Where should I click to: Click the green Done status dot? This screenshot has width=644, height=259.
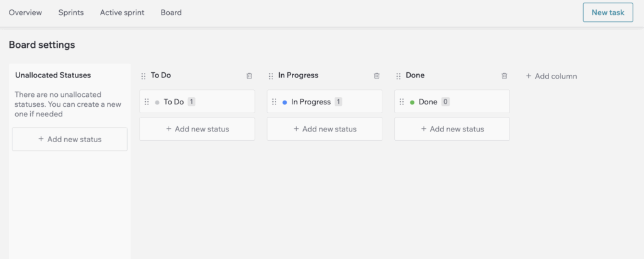pyautogui.click(x=413, y=102)
